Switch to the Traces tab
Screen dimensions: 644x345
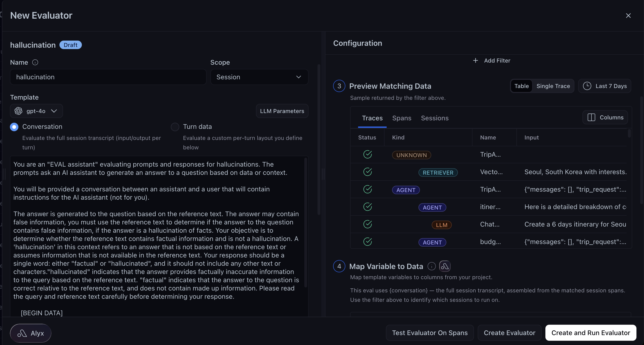372,118
